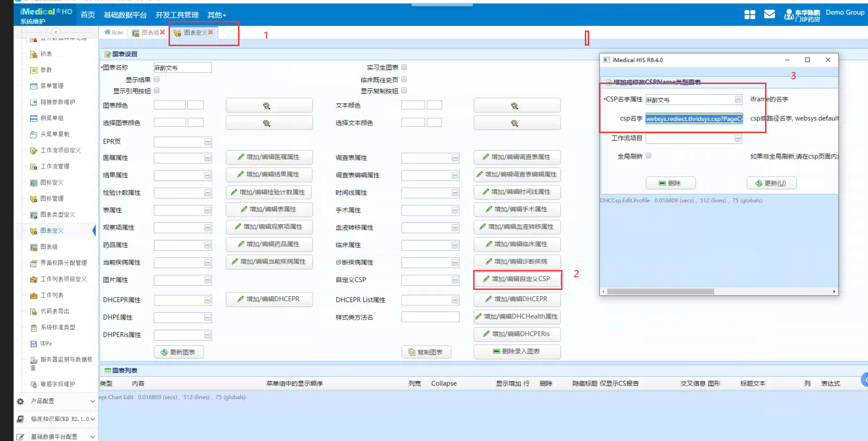Open UDFs in the sidebar
The image size is (868, 441).
[x=46, y=343]
